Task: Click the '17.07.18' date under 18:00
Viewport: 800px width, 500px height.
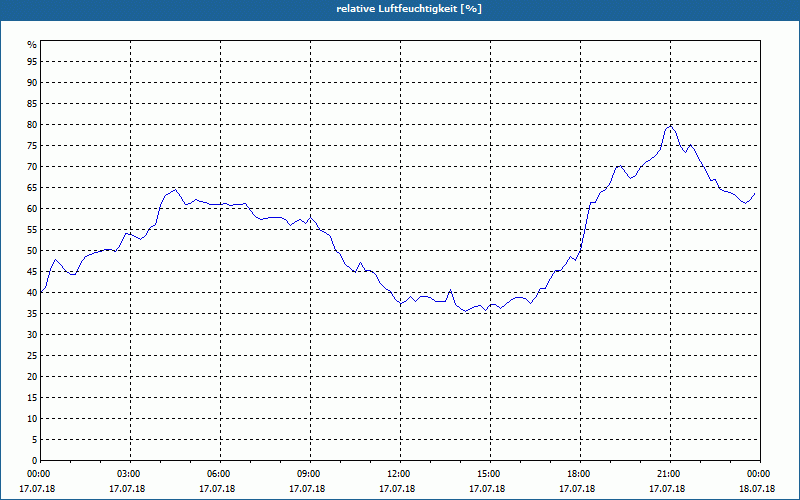Action: (577, 489)
